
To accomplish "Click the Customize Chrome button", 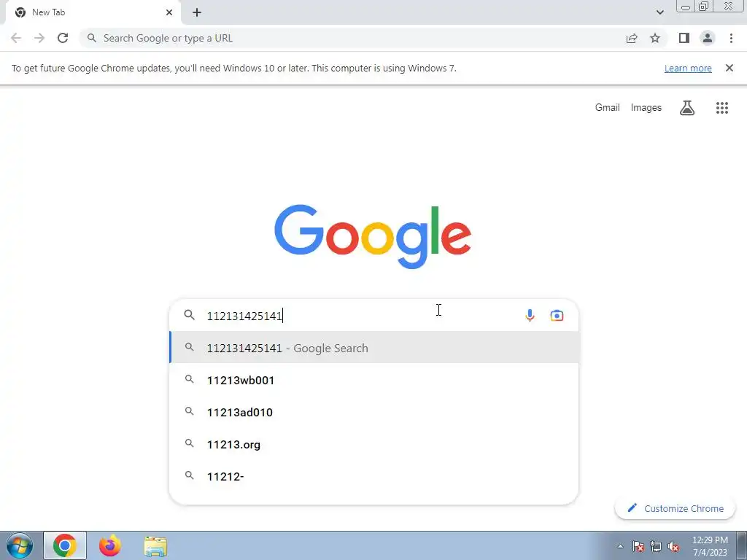I will click(x=675, y=508).
